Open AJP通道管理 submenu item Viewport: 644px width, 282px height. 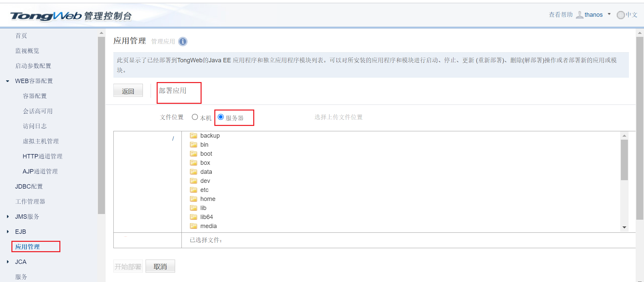(x=40, y=171)
